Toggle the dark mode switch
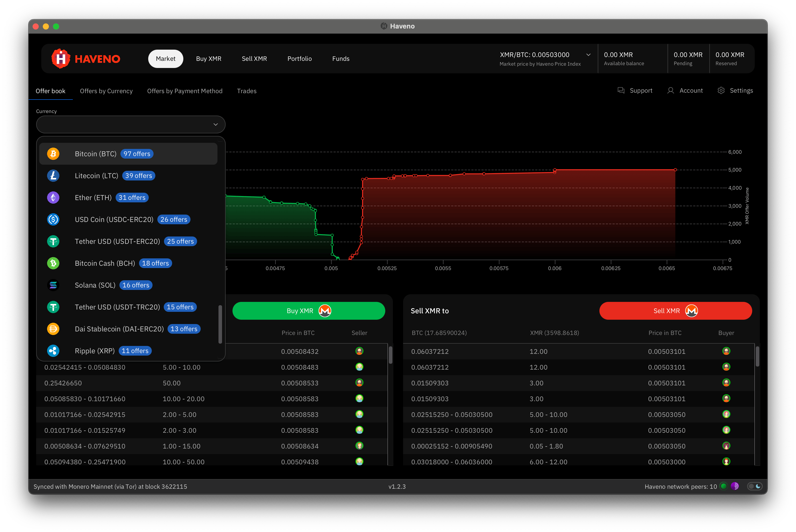The width and height of the screenshot is (796, 532). click(754, 486)
